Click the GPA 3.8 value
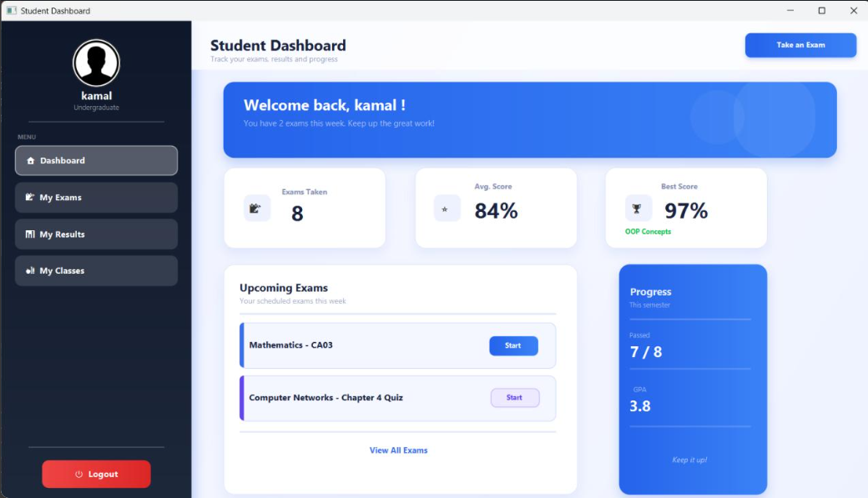This screenshot has width=868, height=498. point(640,406)
